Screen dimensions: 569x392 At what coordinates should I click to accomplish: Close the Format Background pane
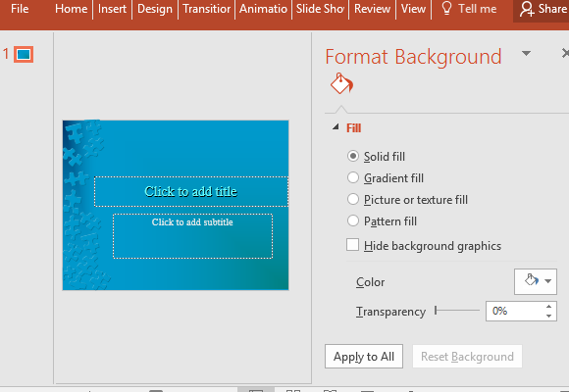565,53
